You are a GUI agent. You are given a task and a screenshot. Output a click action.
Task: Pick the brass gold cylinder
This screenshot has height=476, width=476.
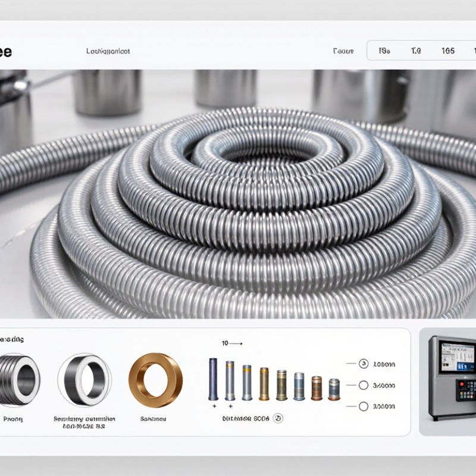tap(264, 384)
